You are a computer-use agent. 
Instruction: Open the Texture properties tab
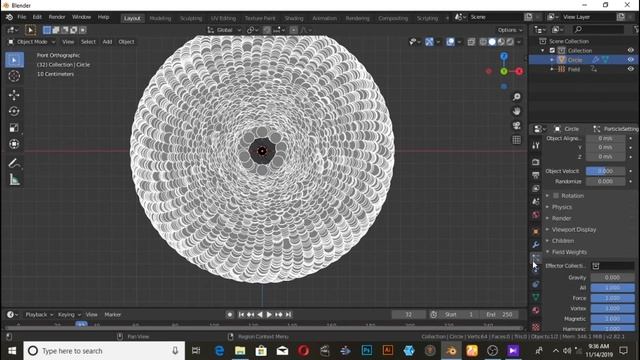(x=536, y=327)
